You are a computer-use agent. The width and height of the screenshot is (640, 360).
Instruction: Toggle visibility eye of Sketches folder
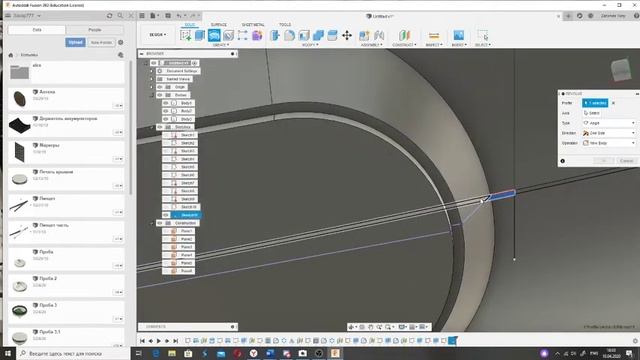tap(160, 127)
